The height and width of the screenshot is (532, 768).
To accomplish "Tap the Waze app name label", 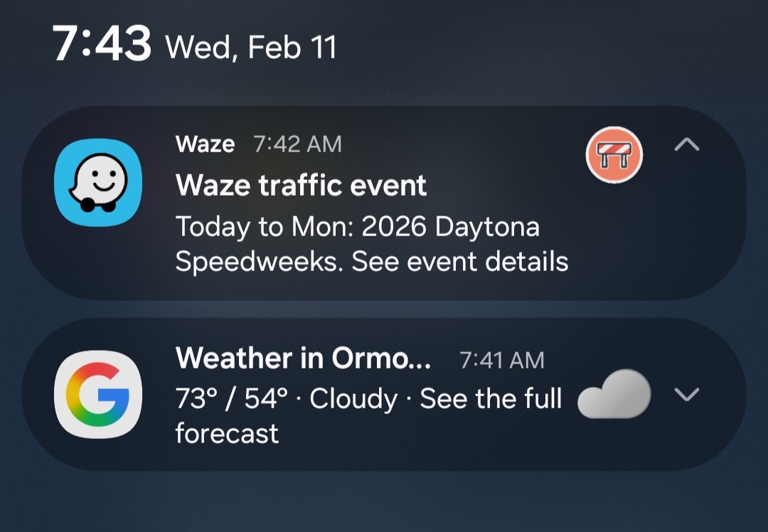I will (205, 144).
